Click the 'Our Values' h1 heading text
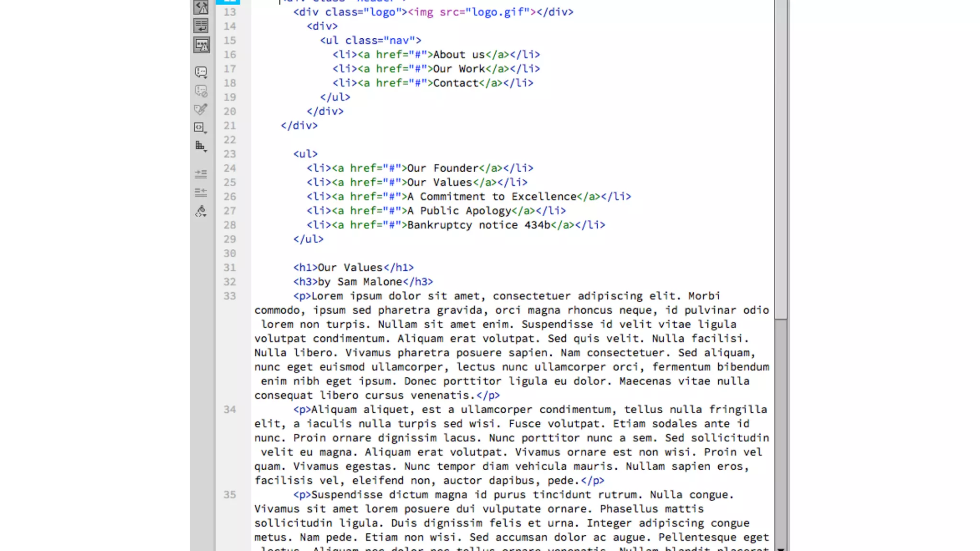This screenshot has height=551, width=980. tap(350, 268)
